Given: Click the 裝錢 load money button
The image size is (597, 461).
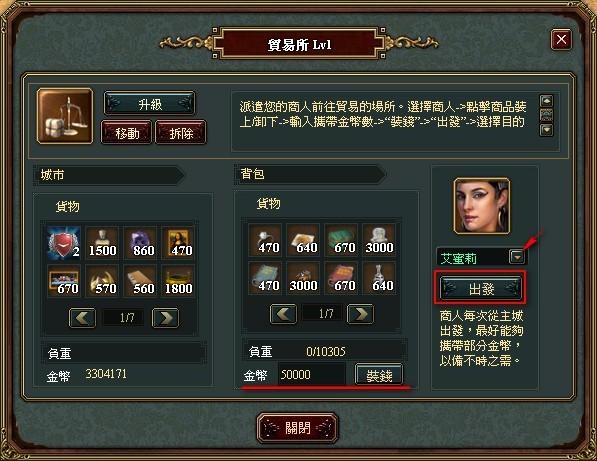Looking at the screenshot, I should (379, 375).
